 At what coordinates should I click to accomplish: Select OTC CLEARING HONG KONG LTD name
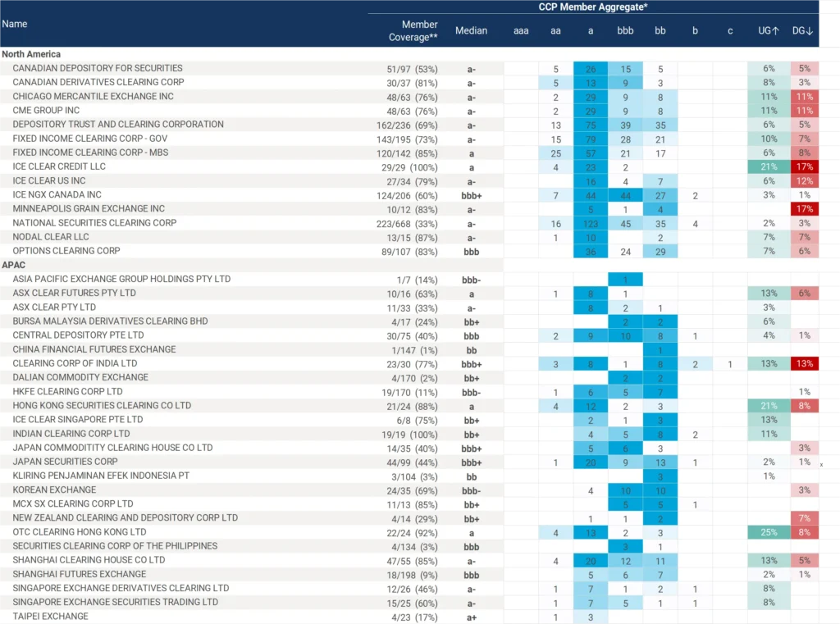click(80, 532)
